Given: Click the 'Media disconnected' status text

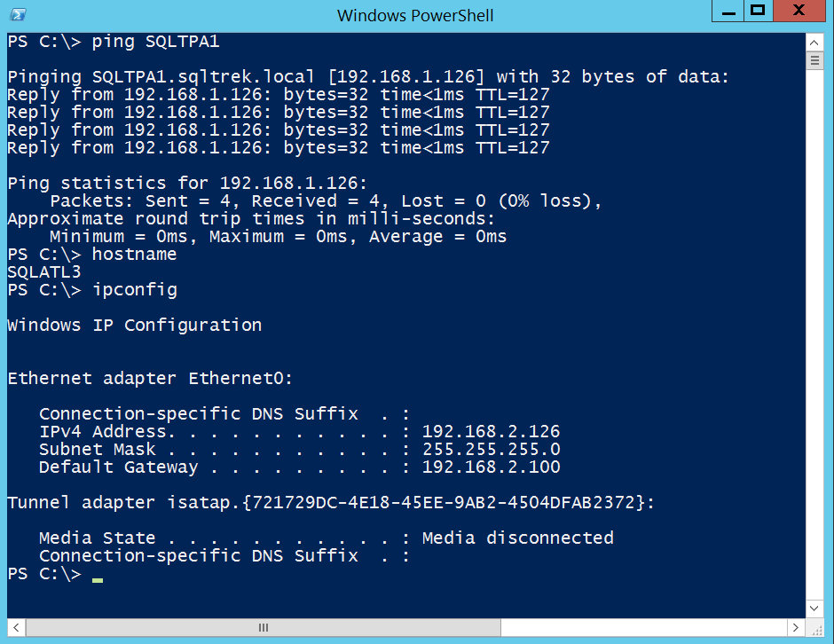Looking at the screenshot, I should (x=517, y=538).
